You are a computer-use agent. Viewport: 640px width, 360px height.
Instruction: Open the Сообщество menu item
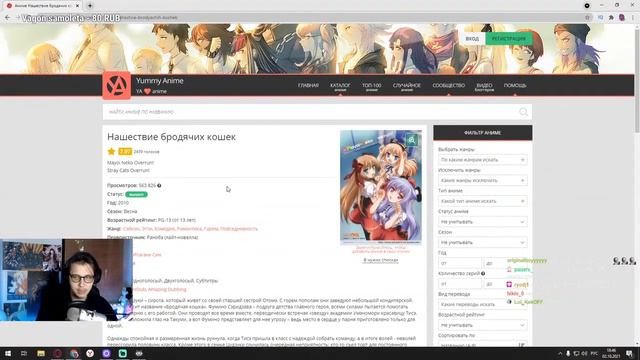449,86
